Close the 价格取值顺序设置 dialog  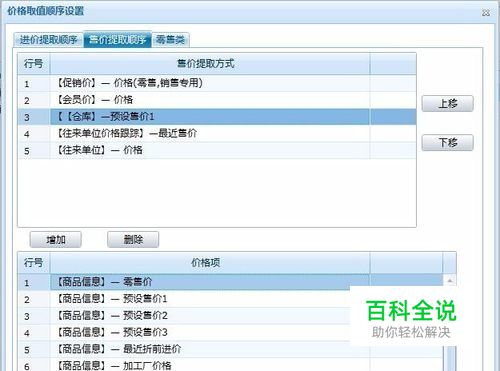coord(486,13)
